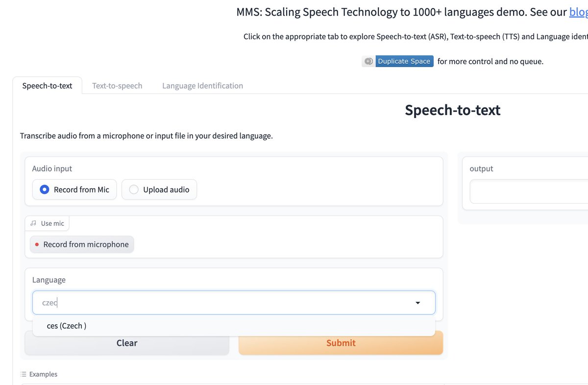The height and width of the screenshot is (385, 588).
Task: Click the Speech-to-text heading text
Action: 453,110
